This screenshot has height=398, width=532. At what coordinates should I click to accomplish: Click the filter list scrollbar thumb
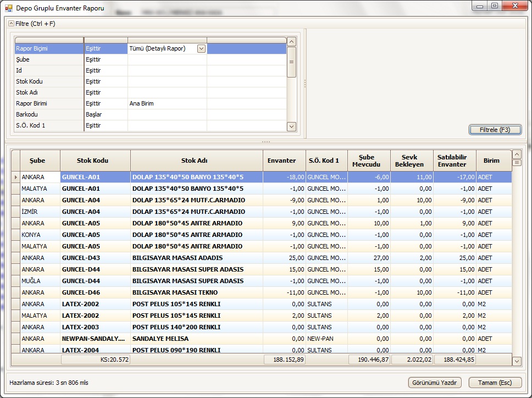(x=291, y=62)
